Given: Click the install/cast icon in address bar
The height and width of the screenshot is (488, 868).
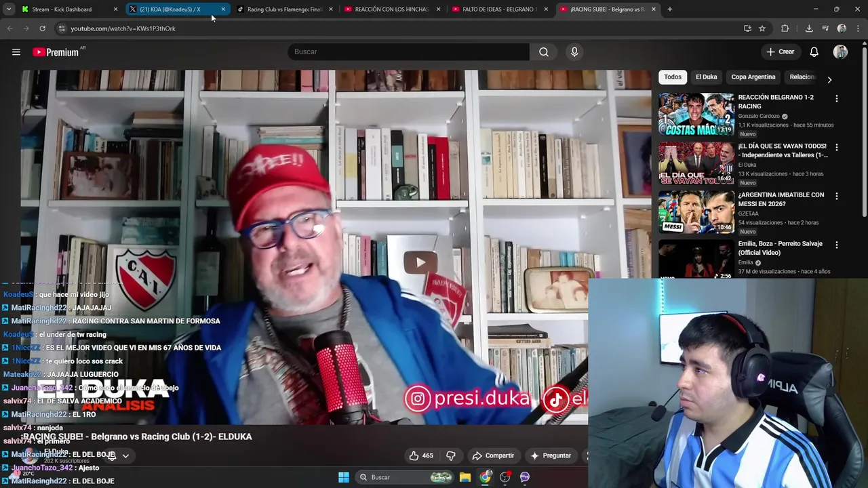Looking at the screenshot, I should coord(747,28).
